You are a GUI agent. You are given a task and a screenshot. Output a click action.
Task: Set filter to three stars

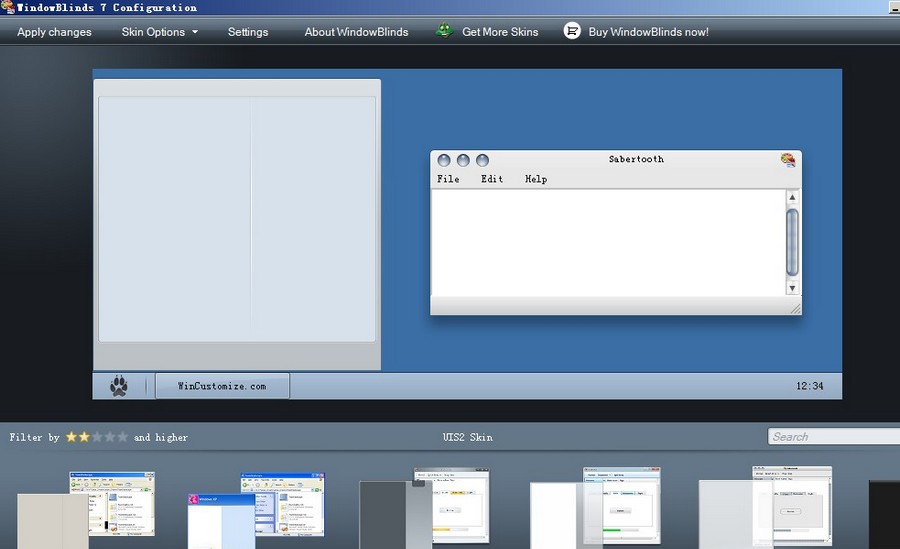(x=97, y=437)
